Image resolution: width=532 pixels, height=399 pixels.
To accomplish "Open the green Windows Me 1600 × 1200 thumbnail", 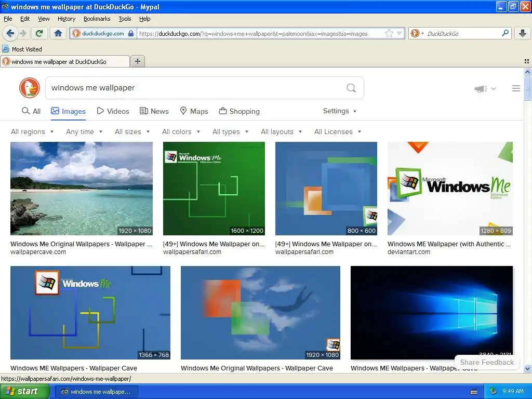I will tap(214, 188).
